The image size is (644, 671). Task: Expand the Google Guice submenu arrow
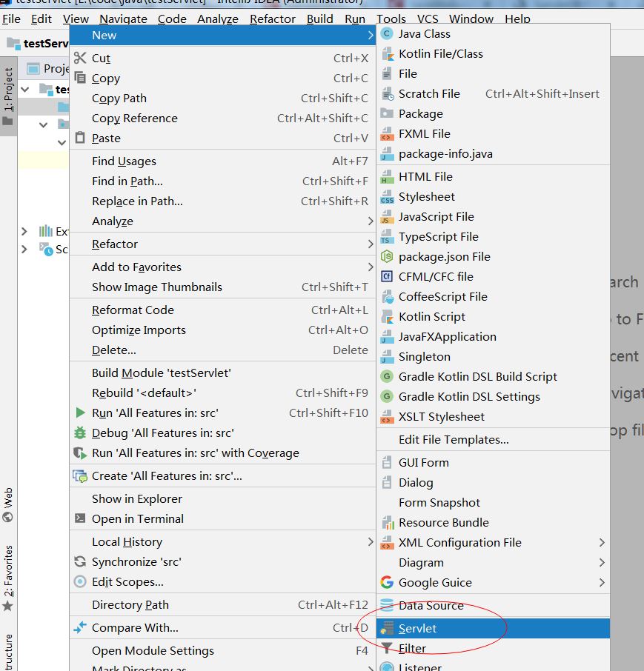[x=602, y=582]
